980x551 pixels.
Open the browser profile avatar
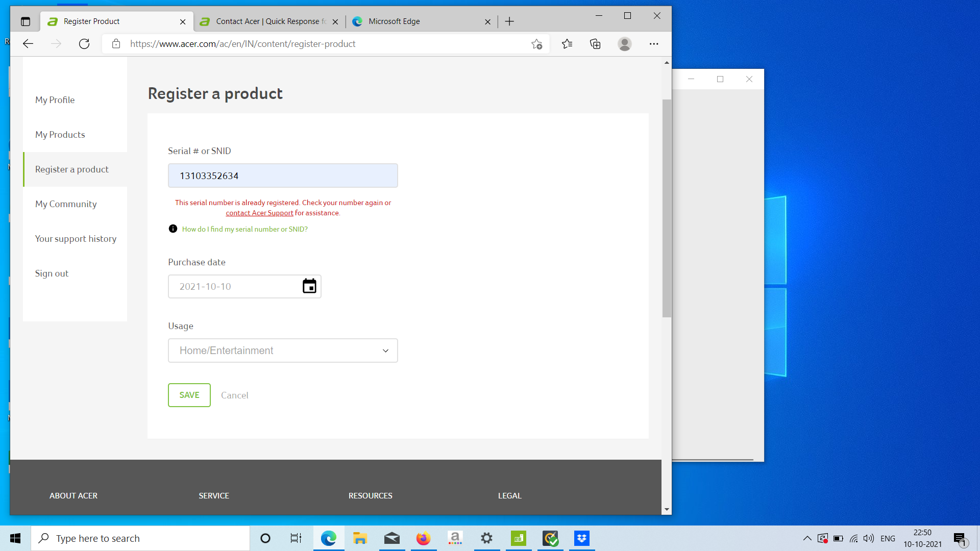pyautogui.click(x=625, y=44)
